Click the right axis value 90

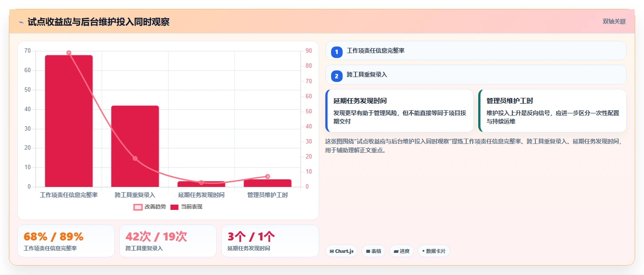pos(308,51)
